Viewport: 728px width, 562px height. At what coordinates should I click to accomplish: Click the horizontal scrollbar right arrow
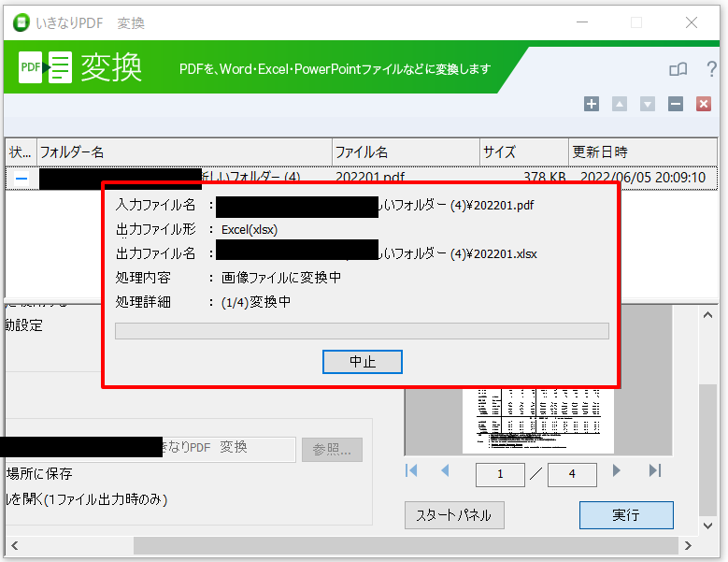pos(688,545)
